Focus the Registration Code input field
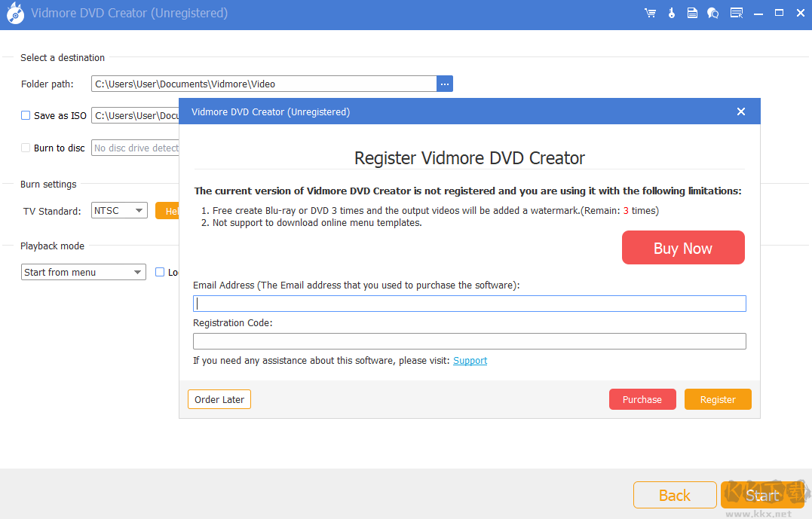This screenshot has height=519, width=812. tap(470, 341)
